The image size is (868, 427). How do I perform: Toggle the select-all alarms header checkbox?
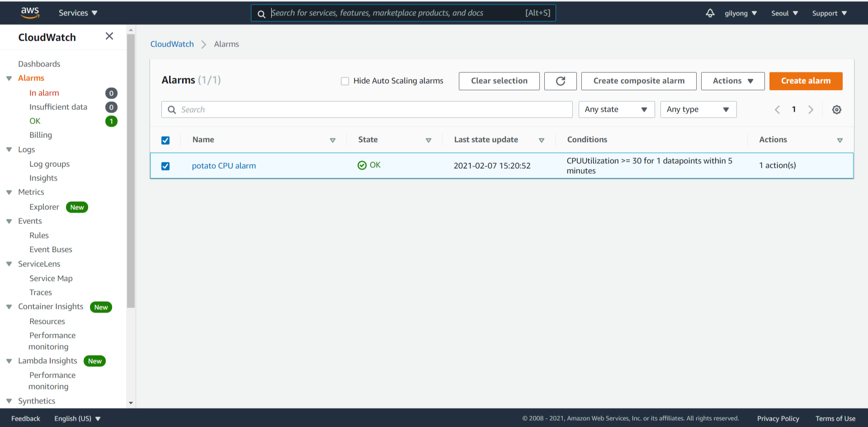click(165, 140)
